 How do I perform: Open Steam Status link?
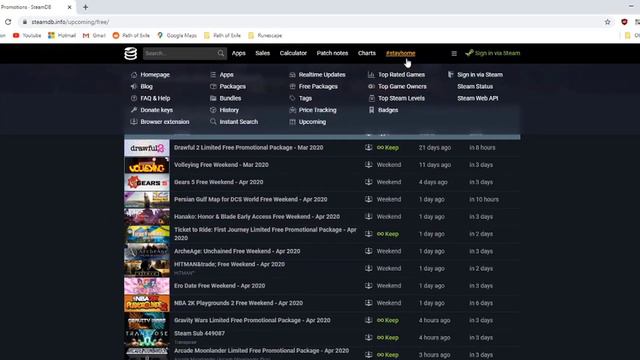coord(475,87)
